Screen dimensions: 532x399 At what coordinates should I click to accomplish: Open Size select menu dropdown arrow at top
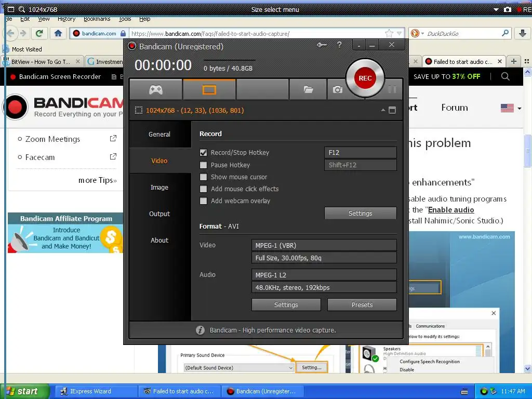pos(496,9)
